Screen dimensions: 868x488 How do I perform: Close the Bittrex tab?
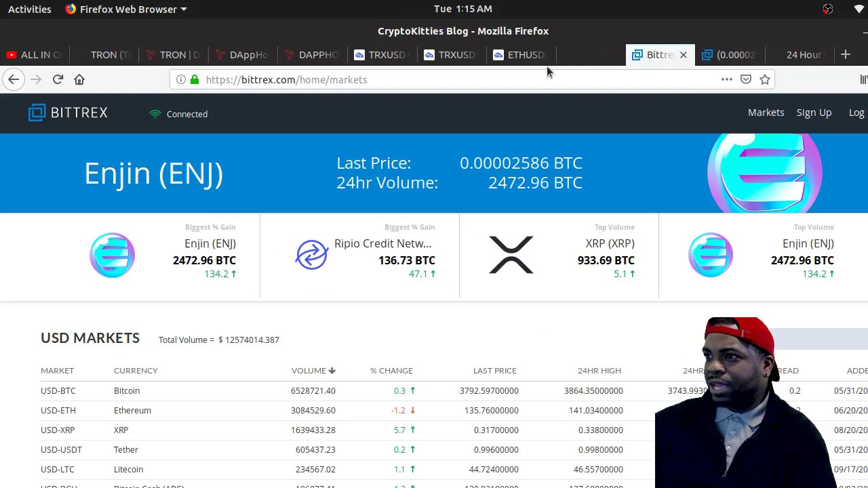tap(684, 55)
